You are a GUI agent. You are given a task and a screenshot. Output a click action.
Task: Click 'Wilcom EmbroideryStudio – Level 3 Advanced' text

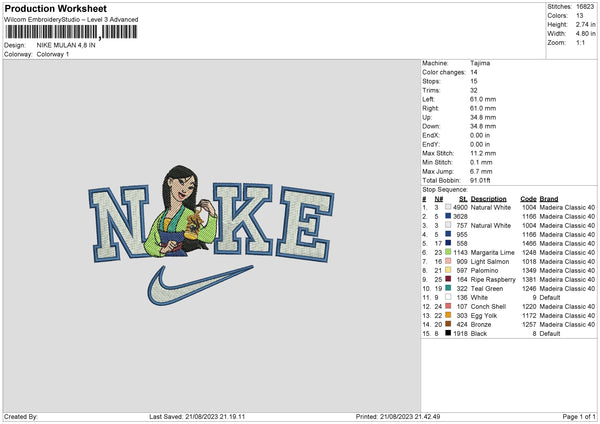pyautogui.click(x=71, y=20)
